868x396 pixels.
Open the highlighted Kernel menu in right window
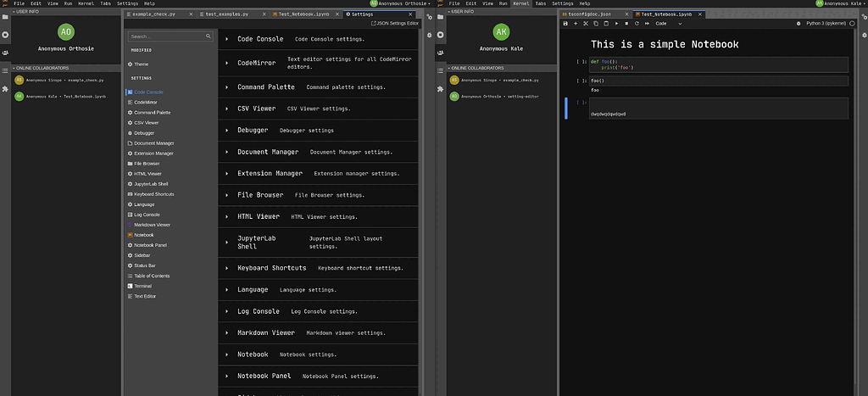521,3
